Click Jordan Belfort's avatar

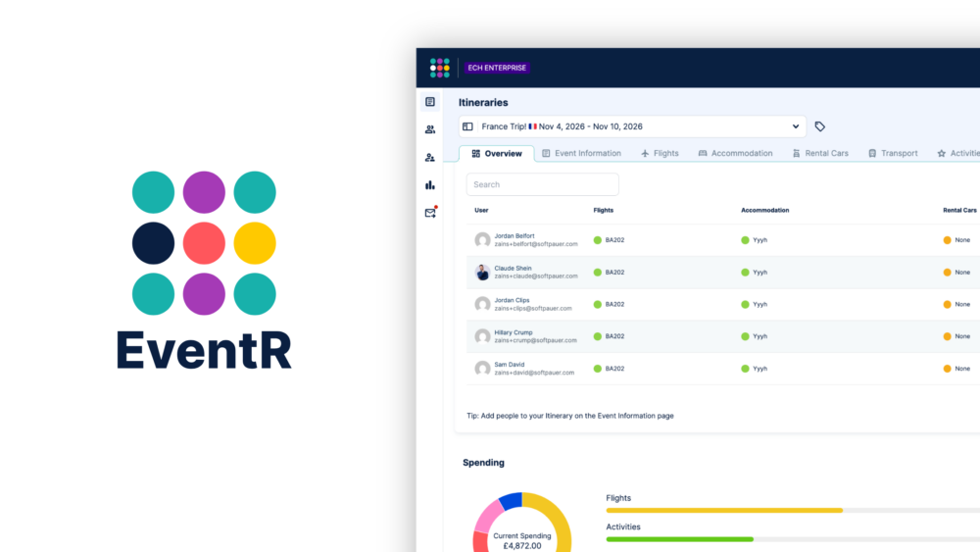(x=482, y=240)
